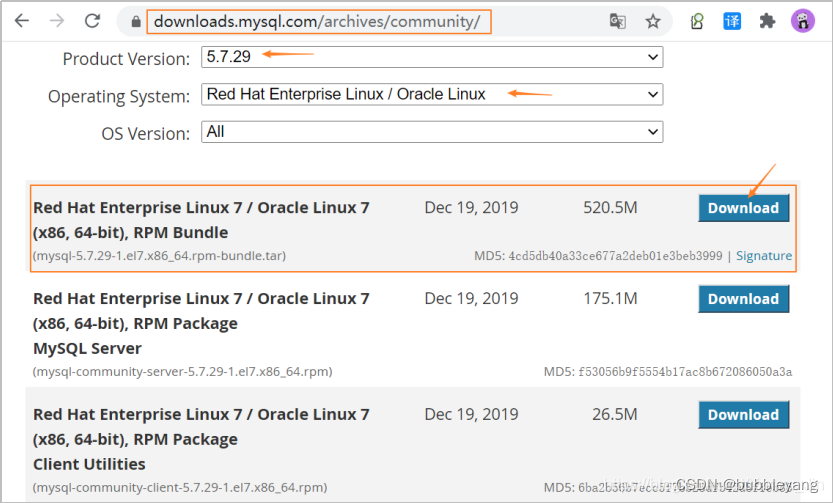Open the Signature link for RPM Bundle
Viewport: 833px width, 503px height.
(764, 256)
